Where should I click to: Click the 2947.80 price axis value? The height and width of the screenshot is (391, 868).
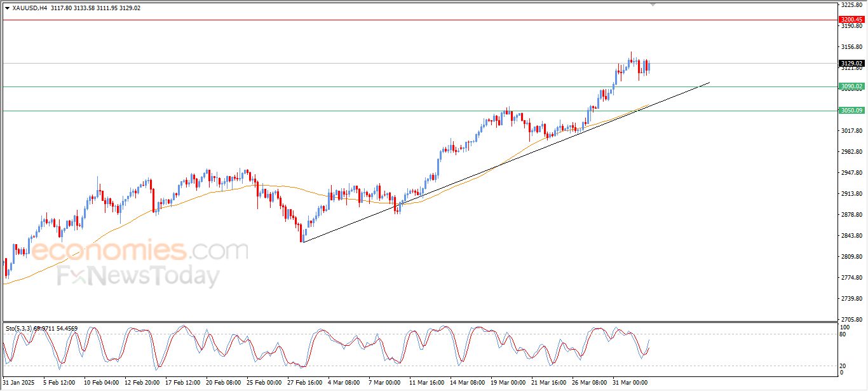851,173
